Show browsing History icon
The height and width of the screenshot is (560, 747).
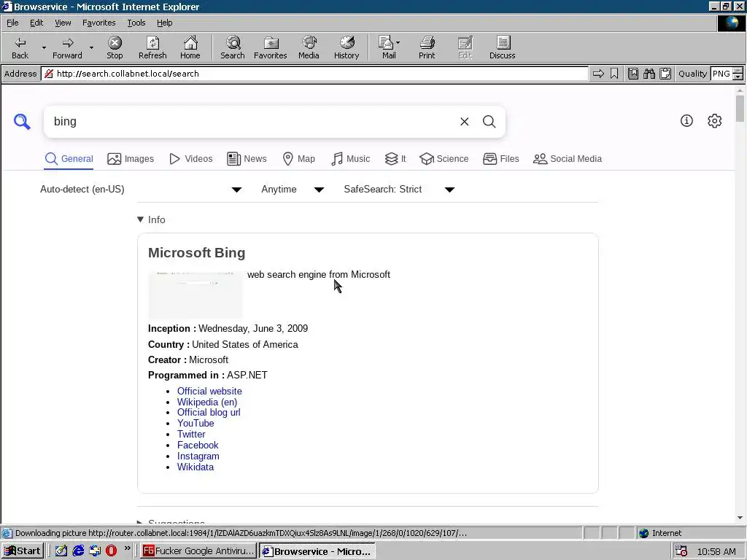pyautogui.click(x=347, y=47)
